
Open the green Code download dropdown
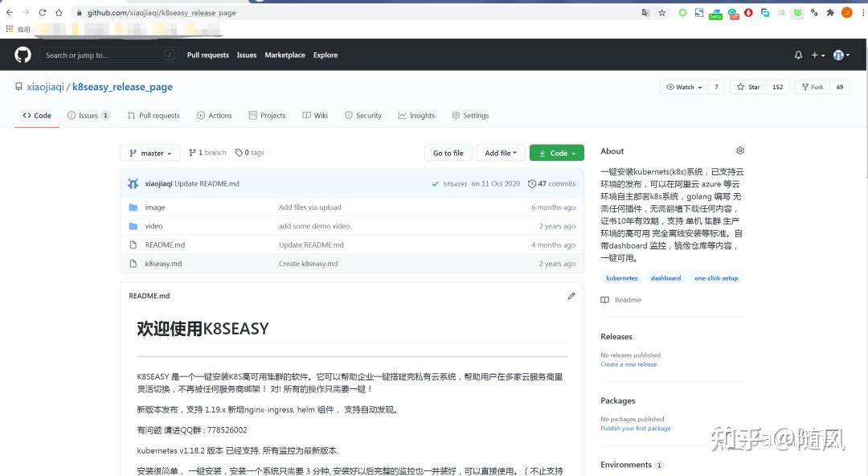(x=556, y=153)
